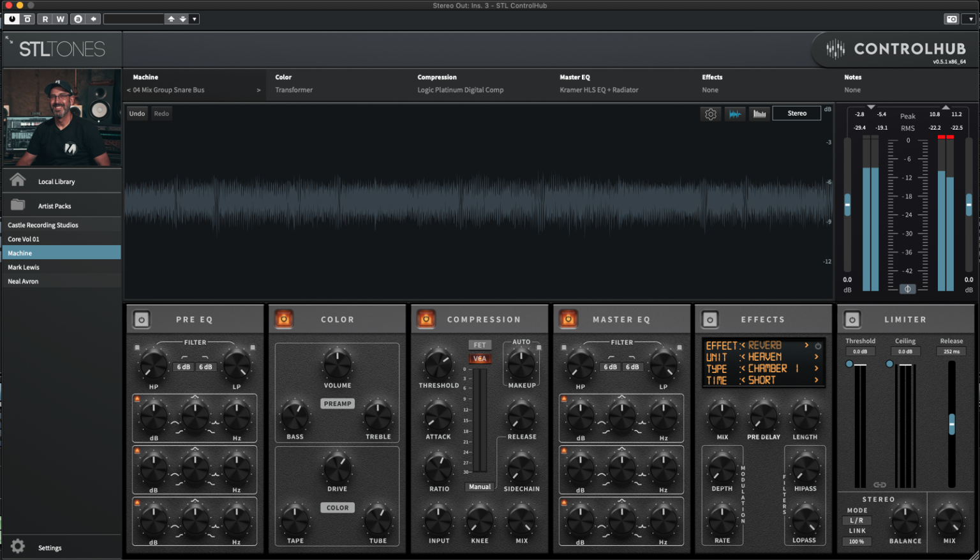This screenshot has height=560, width=980.
Task: Click the stereo link chain icon in Limiter
Action: click(x=879, y=485)
